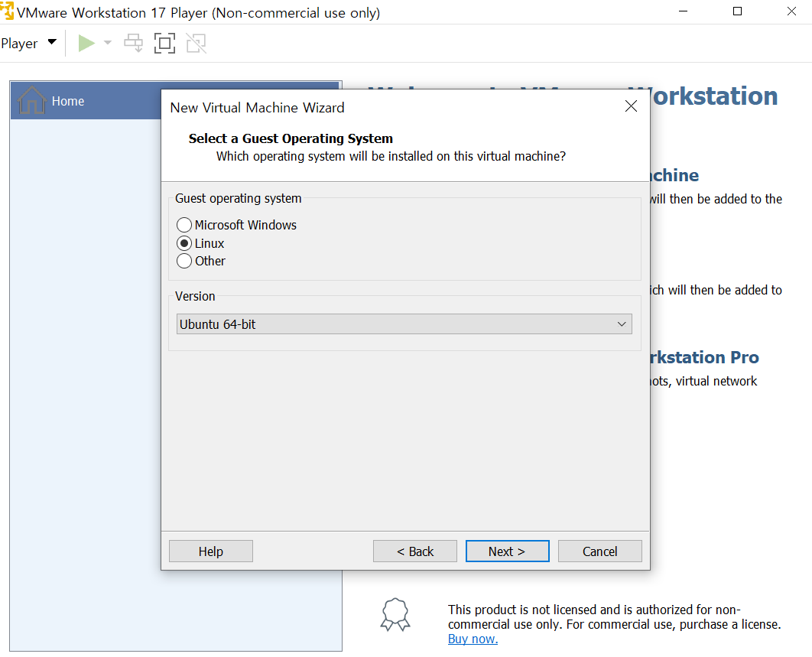
Task: Click the VMware logo in title bar
Action: pyautogui.click(x=7, y=11)
